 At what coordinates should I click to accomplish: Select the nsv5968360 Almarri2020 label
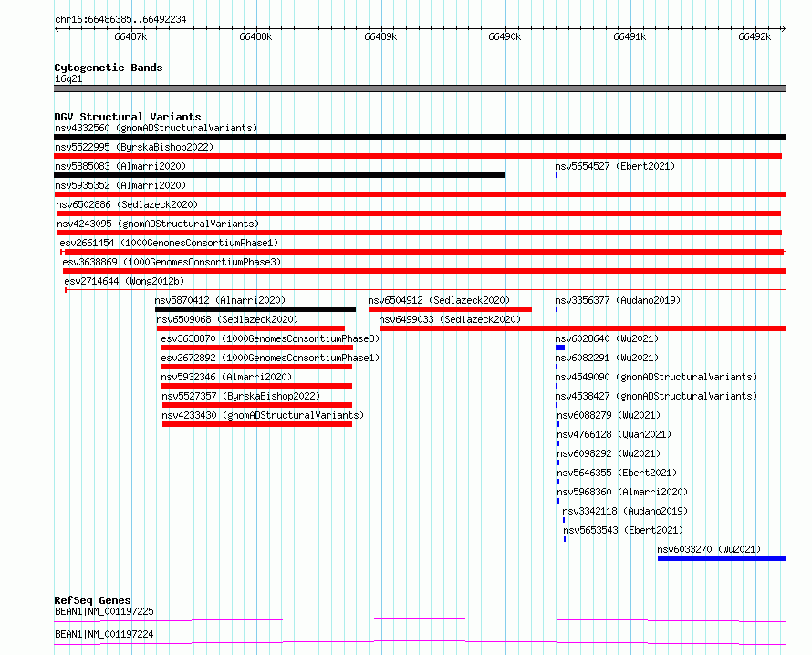(x=622, y=492)
